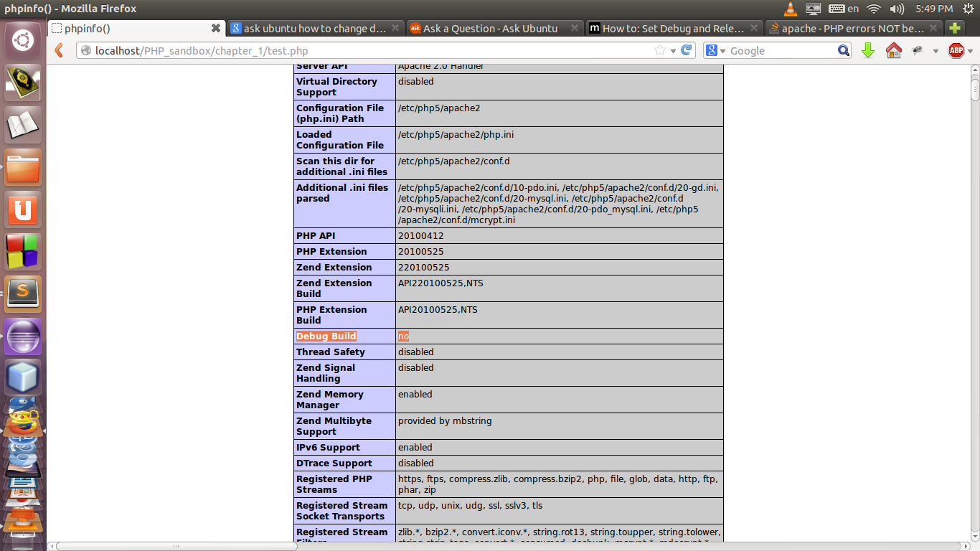Click the horizontal scrollbar at page bottom
980x551 pixels.
[x=176, y=546]
